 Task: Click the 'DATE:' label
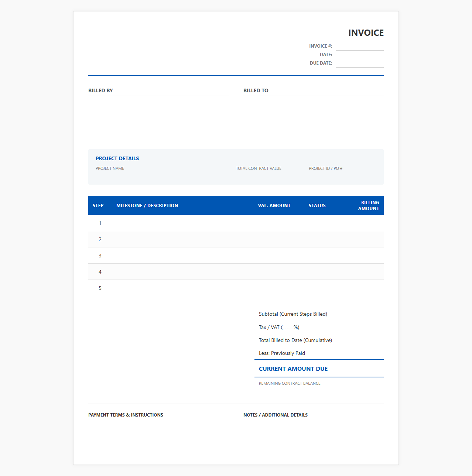(326, 55)
